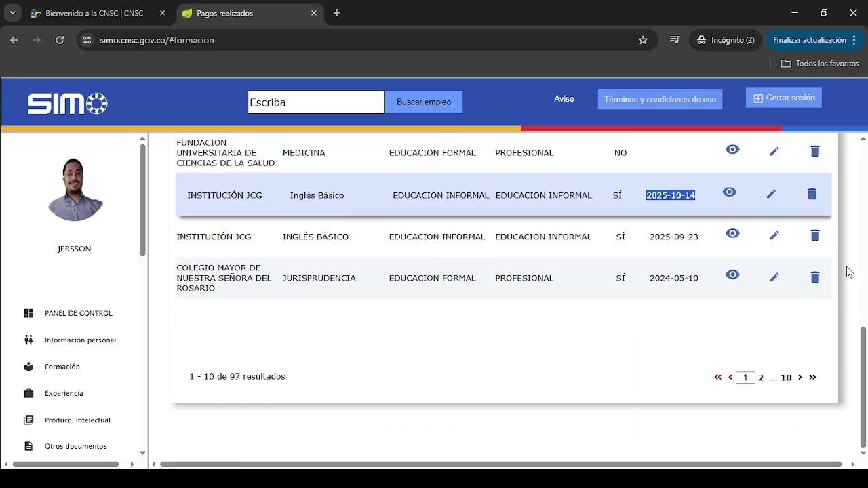Click the Formación book icon
The image size is (868, 488).
[x=28, y=367]
